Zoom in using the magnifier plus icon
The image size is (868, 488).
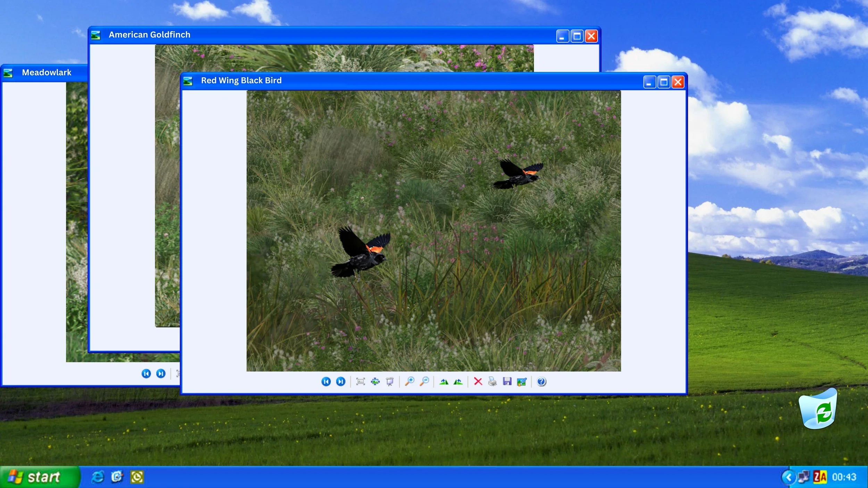(x=410, y=381)
